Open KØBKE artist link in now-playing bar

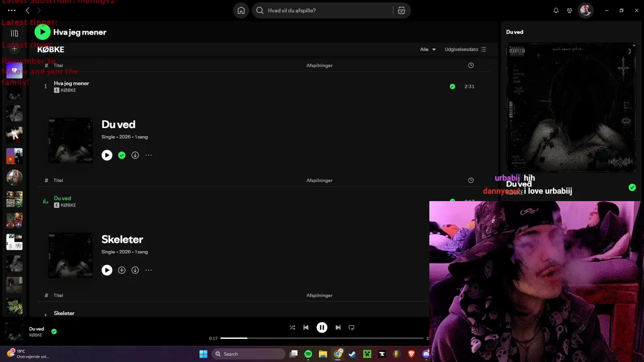point(36,335)
